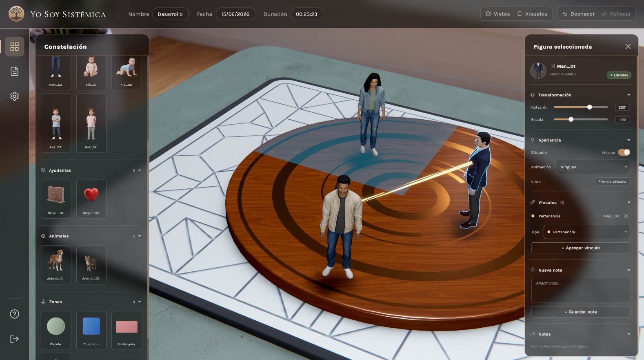Screen dimensions: 644x360
Task: Click the logout icon in sidebar
Action: point(15,339)
